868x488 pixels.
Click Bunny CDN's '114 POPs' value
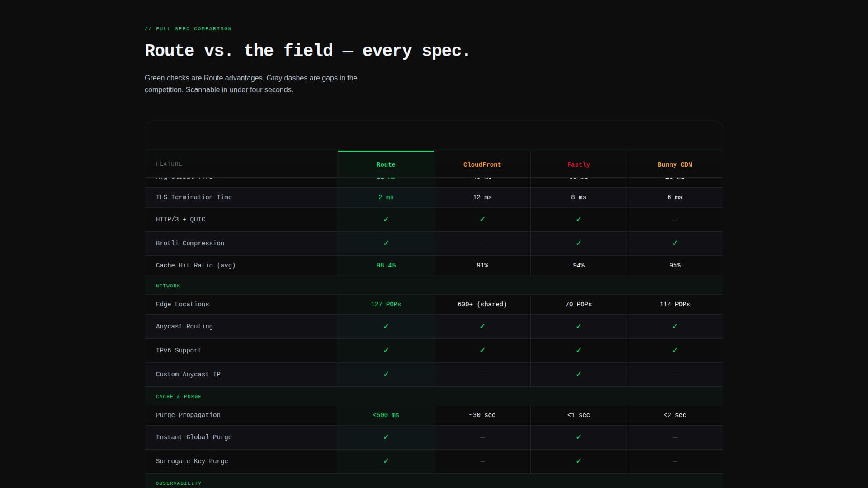(675, 305)
